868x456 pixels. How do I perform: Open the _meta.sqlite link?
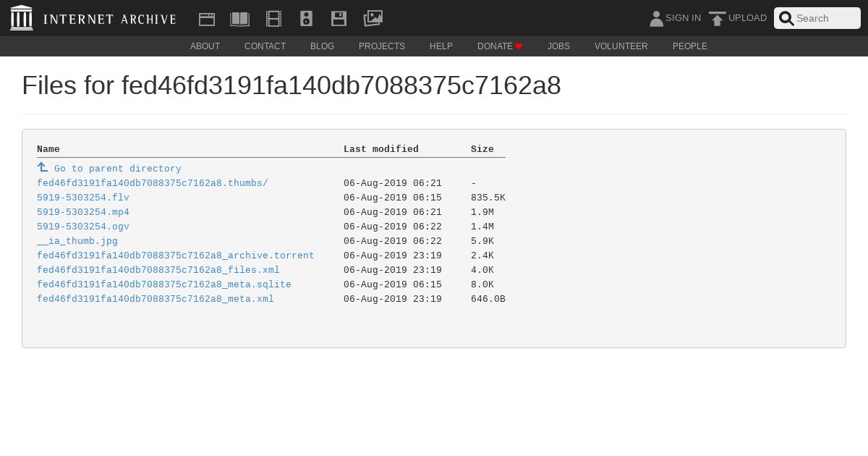(164, 284)
